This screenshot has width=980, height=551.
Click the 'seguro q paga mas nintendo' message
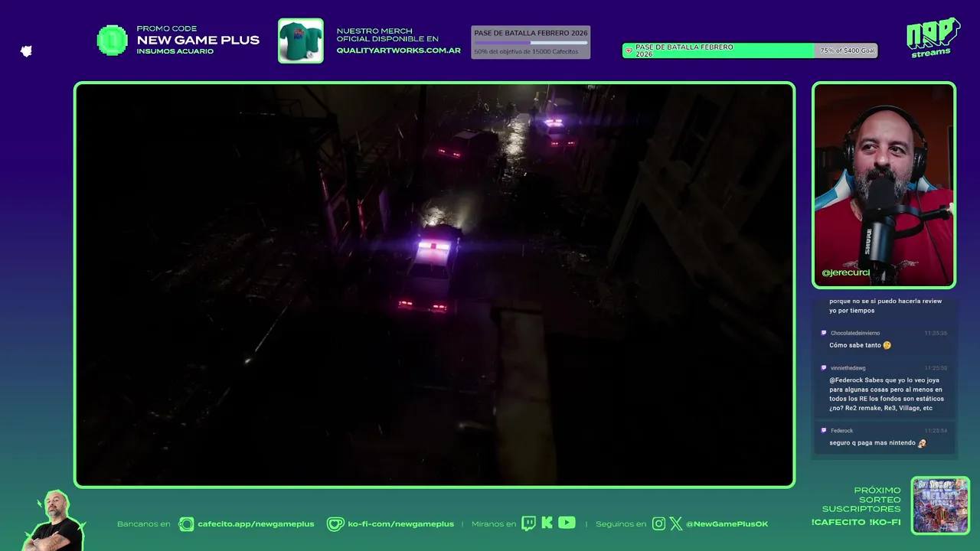coord(872,443)
